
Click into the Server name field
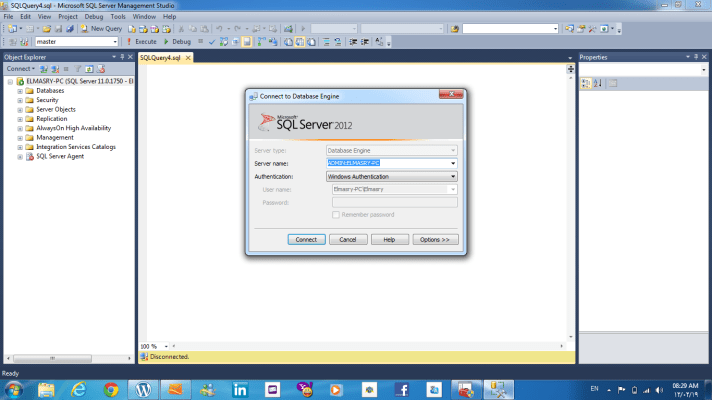pos(385,162)
